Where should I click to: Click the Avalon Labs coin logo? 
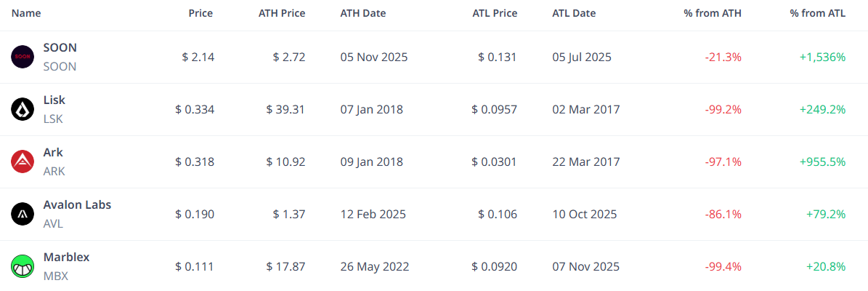click(23, 214)
